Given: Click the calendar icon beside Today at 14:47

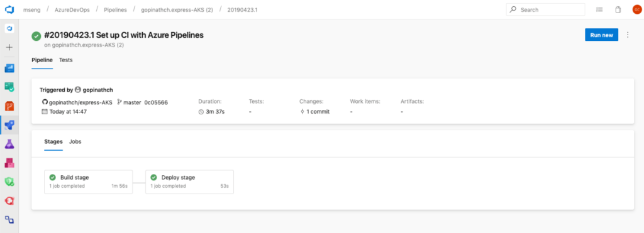Looking at the screenshot, I should [x=45, y=111].
